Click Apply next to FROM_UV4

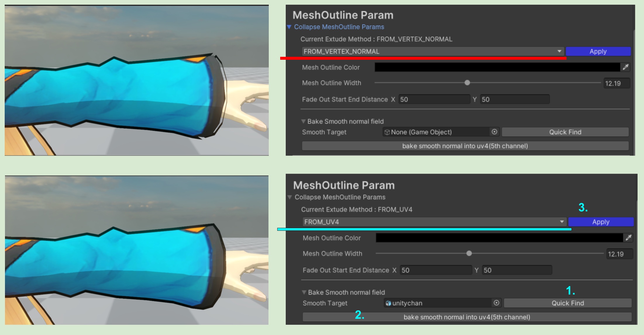pos(601,222)
